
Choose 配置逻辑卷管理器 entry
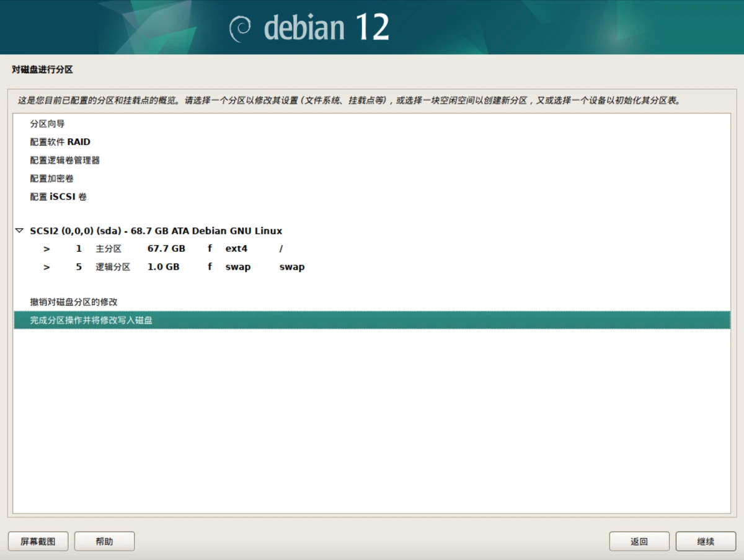pos(64,161)
